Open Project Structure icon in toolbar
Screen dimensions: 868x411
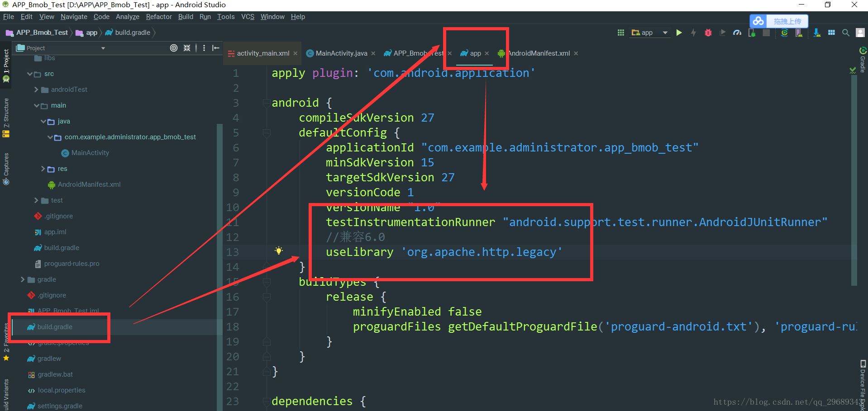pos(831,33)
